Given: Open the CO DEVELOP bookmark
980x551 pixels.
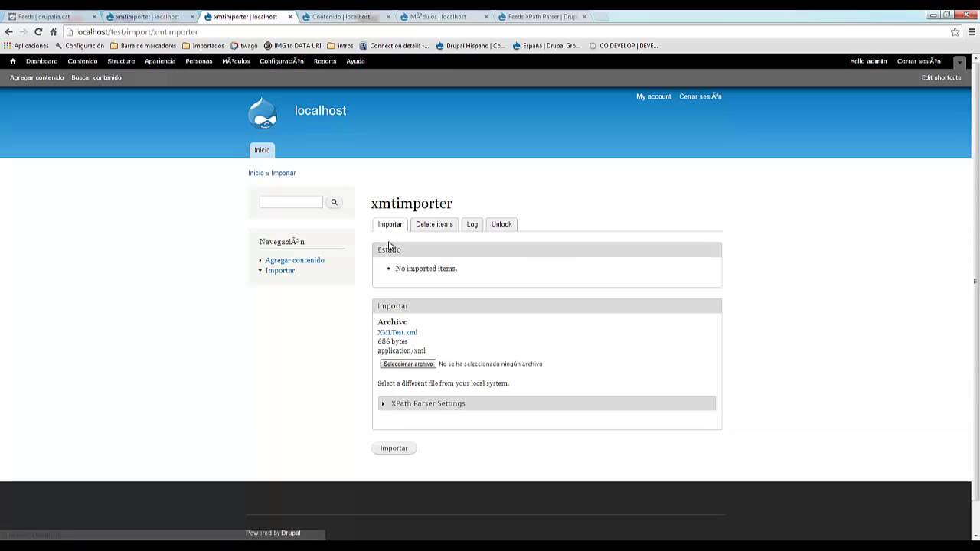Looking at the screenshot, I should [x=623, y=46].
